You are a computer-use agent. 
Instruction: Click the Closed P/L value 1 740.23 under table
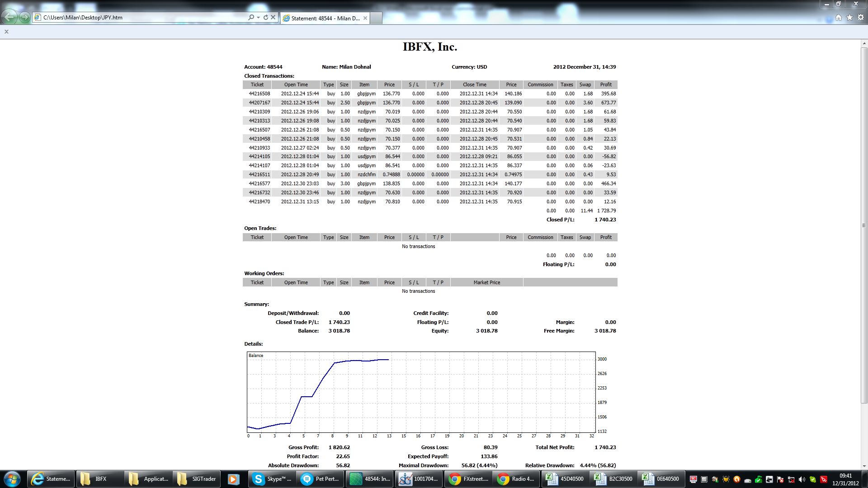[x=605, y=220]
